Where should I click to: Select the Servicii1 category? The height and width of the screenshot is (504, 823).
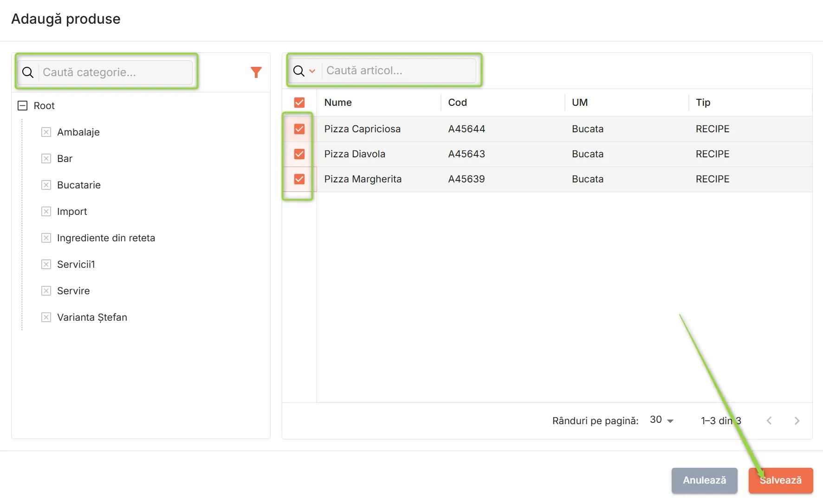pyautogui.click(x=76, y=265)
